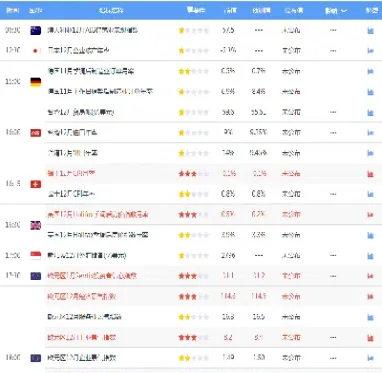Click the 18:00 time cell
Screen dimensions: 382x373
13,358
